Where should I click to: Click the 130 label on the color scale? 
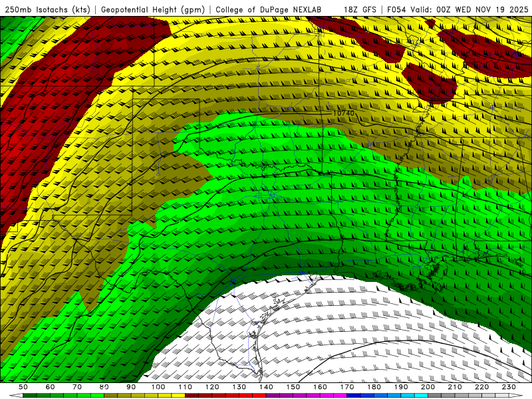coord(239,387)
